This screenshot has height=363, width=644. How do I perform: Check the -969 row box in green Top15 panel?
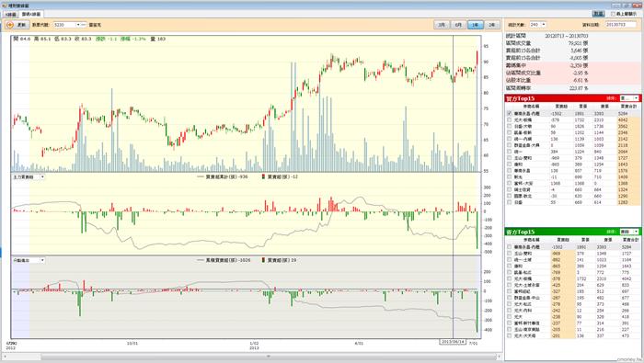510,254
